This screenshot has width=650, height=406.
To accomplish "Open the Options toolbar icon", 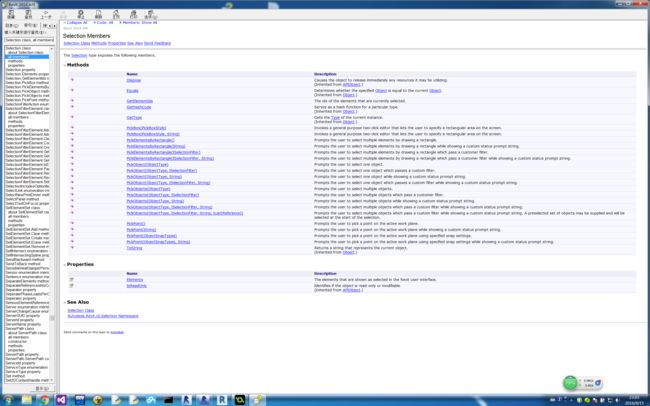I will [150, 15].
